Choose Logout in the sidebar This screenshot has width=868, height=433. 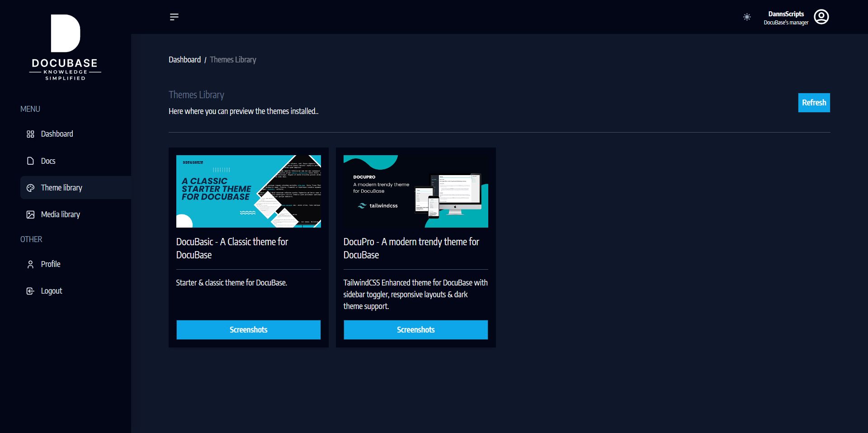tap(75, 291)
